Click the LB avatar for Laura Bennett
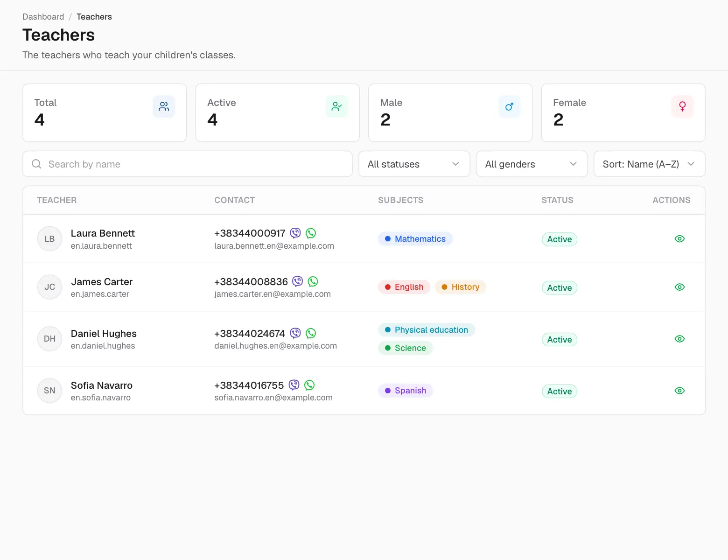Screen dimensions: 728x560 point(49,239)
